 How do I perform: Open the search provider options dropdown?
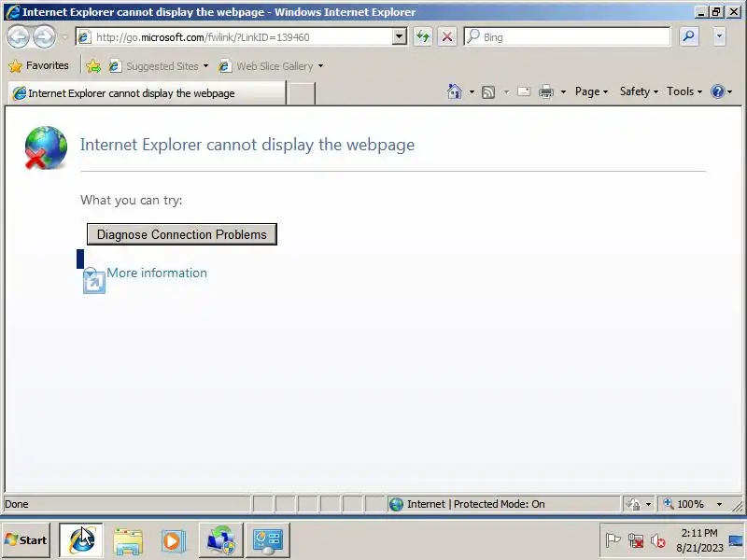(719, 36)
